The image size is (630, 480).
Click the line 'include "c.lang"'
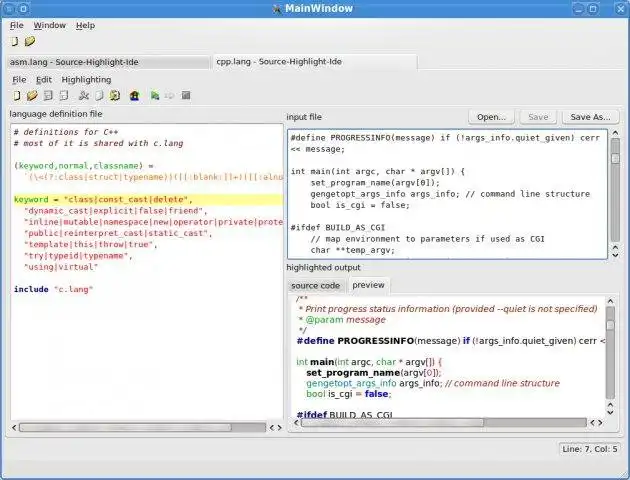[x=53, y=289]
